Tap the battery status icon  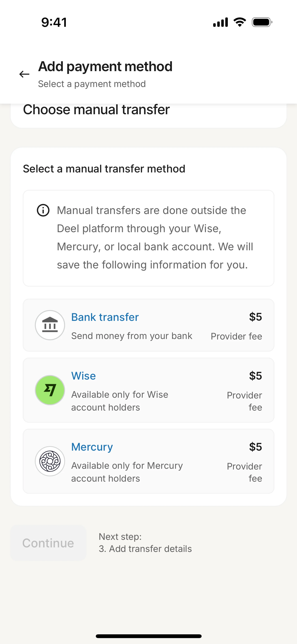[x=262, y=22]
